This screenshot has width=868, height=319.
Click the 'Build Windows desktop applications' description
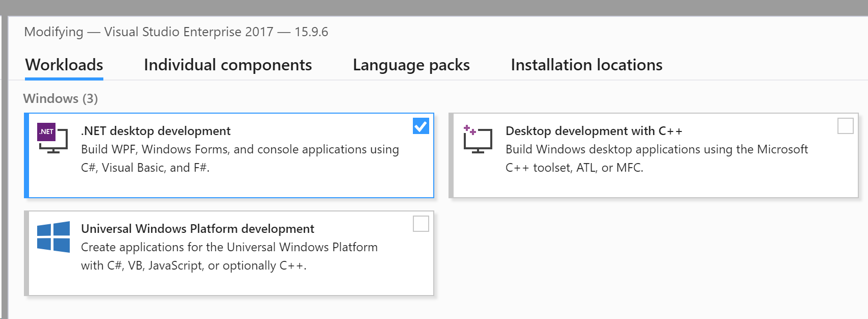coord(657,158)
